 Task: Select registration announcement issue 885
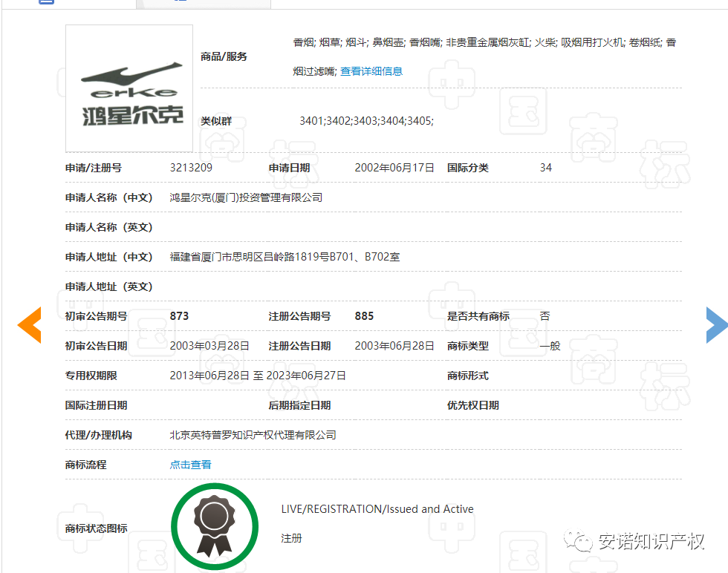pyautogui.click(x=364, y=316)
